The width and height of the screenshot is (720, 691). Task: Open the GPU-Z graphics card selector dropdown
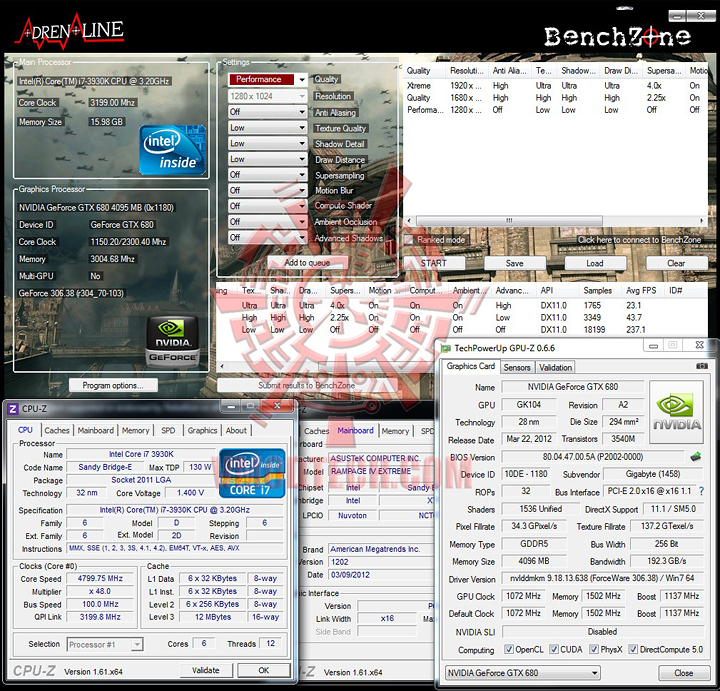click(x=523, y=673)
